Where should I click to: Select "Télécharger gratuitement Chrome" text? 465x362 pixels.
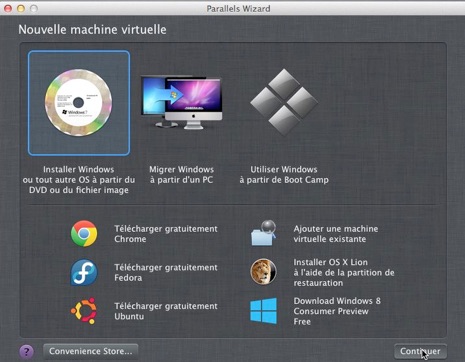click(x=166, y=234)
